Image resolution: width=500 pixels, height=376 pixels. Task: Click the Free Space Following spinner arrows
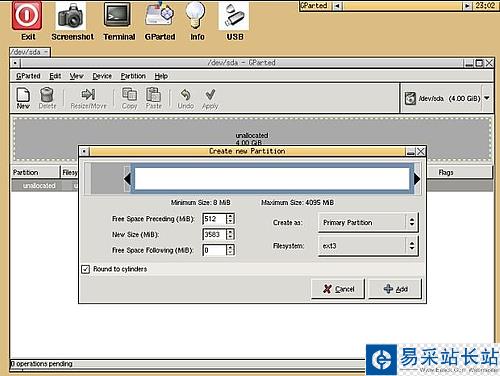point(230,250)
